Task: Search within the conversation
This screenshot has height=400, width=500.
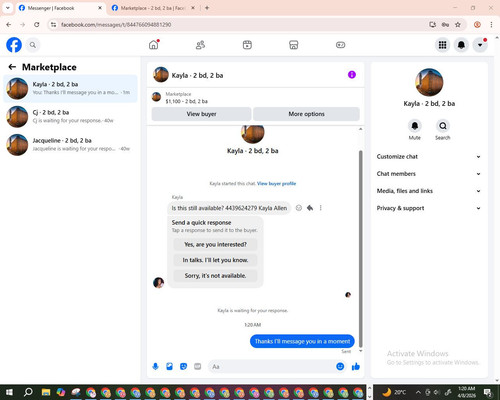Action: (443, 126)
